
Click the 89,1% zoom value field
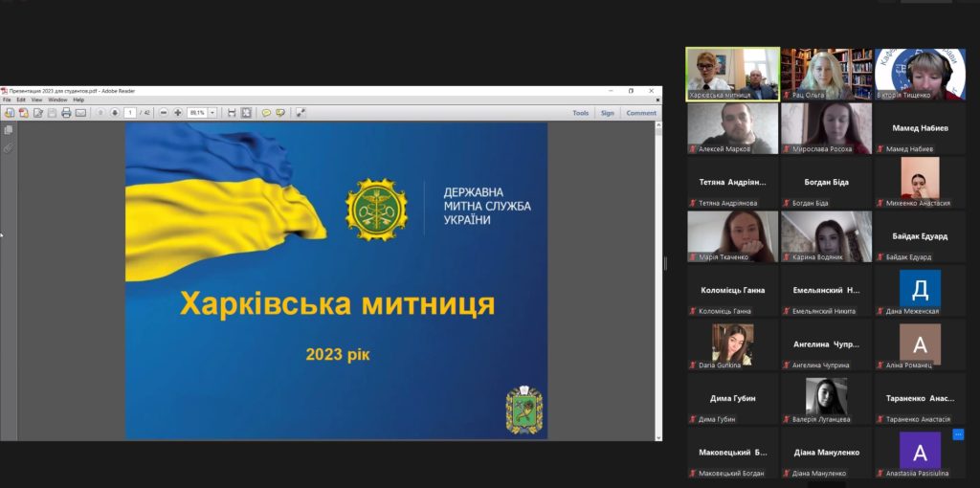pyautogui.click(x=197, y=113)
